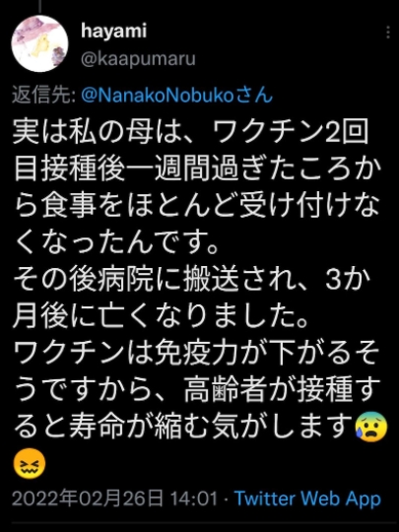This screenshot has height=532, width=399.
Task: Open the @NanakoNobuko reply mention
Action: point(157,96)
